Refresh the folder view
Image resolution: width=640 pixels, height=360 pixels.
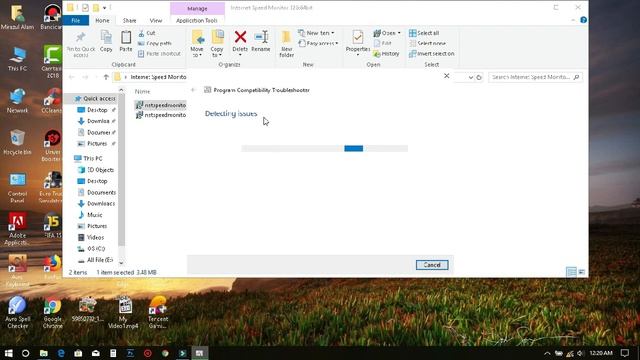[479, 77]
